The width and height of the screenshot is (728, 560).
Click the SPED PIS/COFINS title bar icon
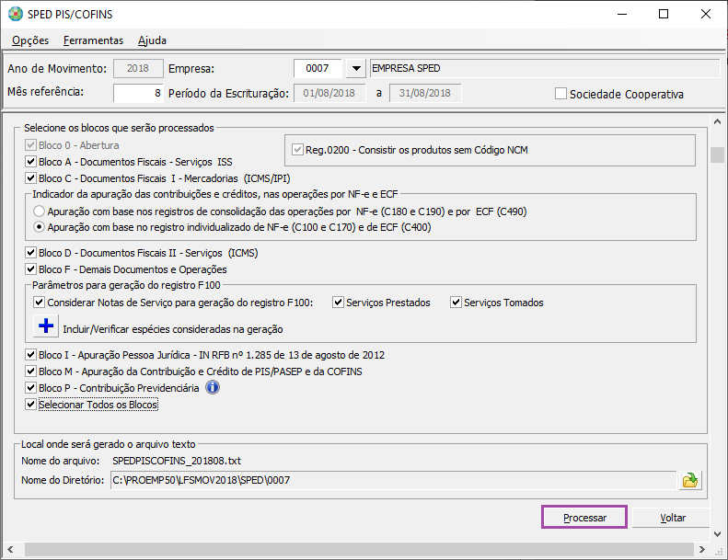coord(16,15)
